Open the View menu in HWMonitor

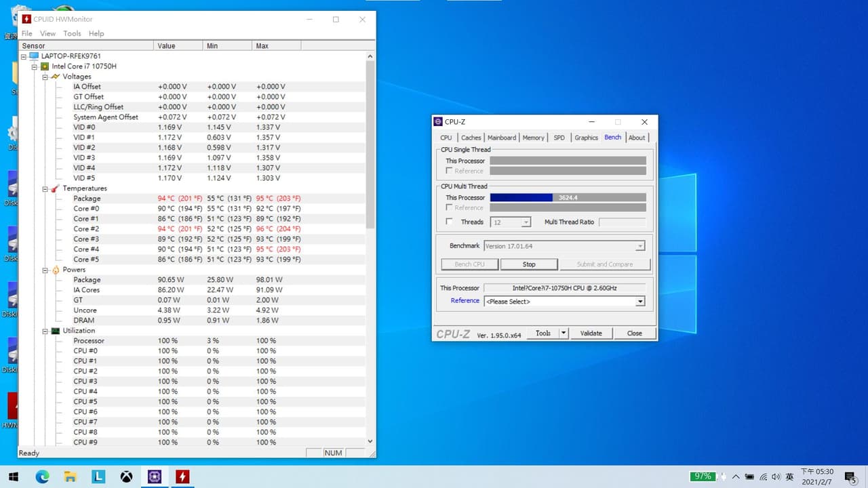coord(47,33)
